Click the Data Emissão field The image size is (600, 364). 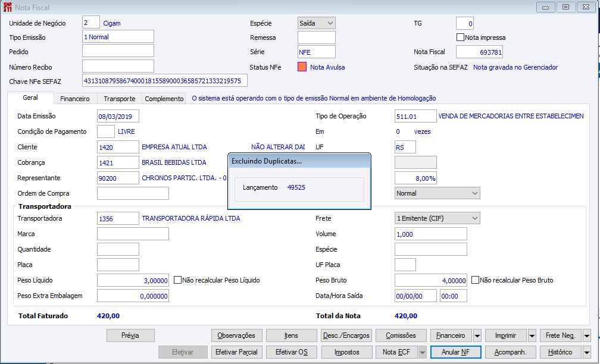118,116
